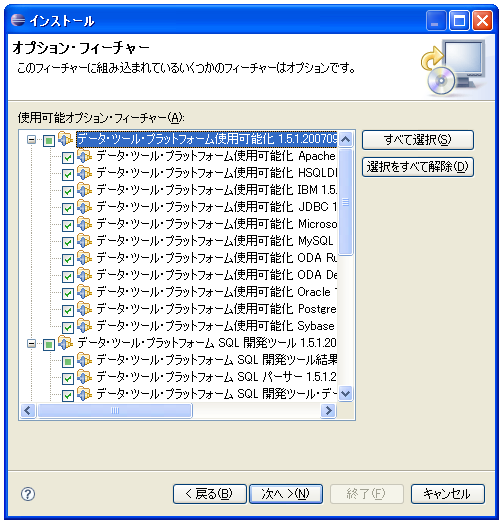
Task: Proceed with the 次へ(N) button
Action: [x=286, y=494]
